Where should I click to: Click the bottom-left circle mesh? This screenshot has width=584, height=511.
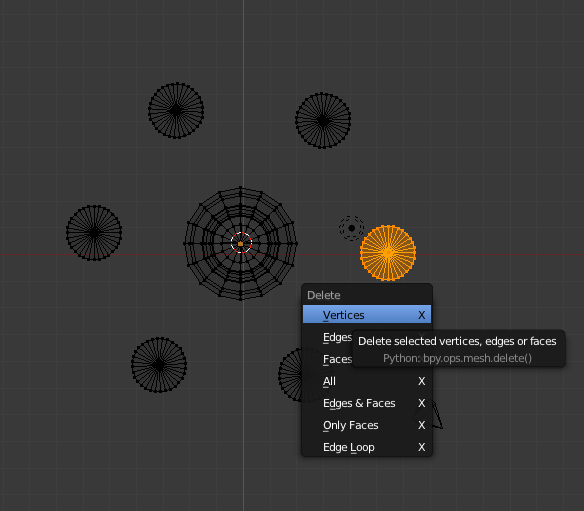click(x=159, y=365)
